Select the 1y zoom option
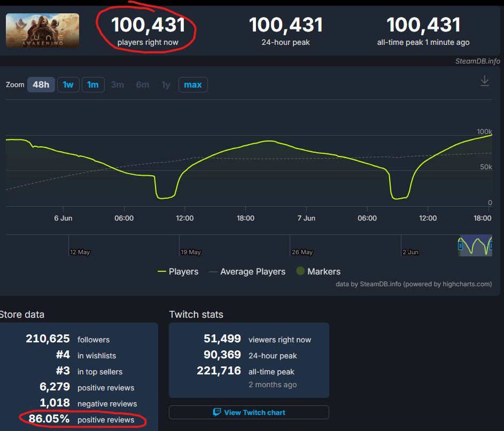Screen dimensions: 504x431 166,85
